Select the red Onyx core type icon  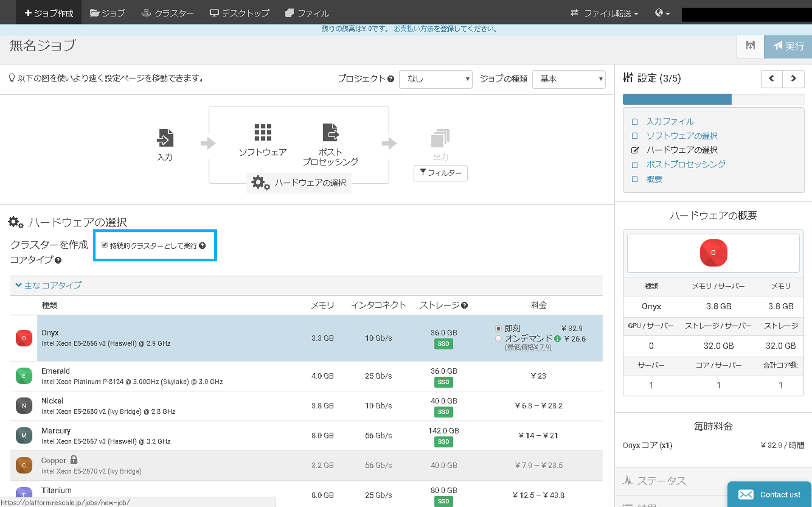(x=24, y=338)
